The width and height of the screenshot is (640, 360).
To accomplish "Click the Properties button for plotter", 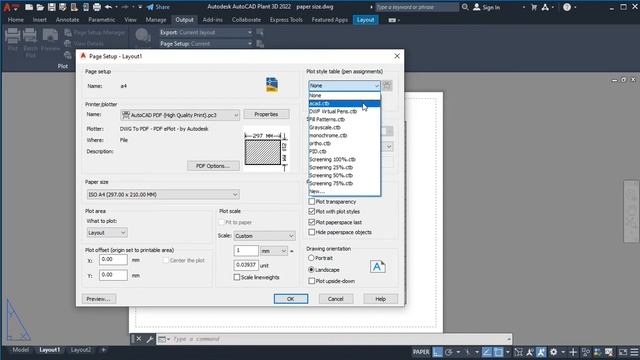I will tap(266, 114).
